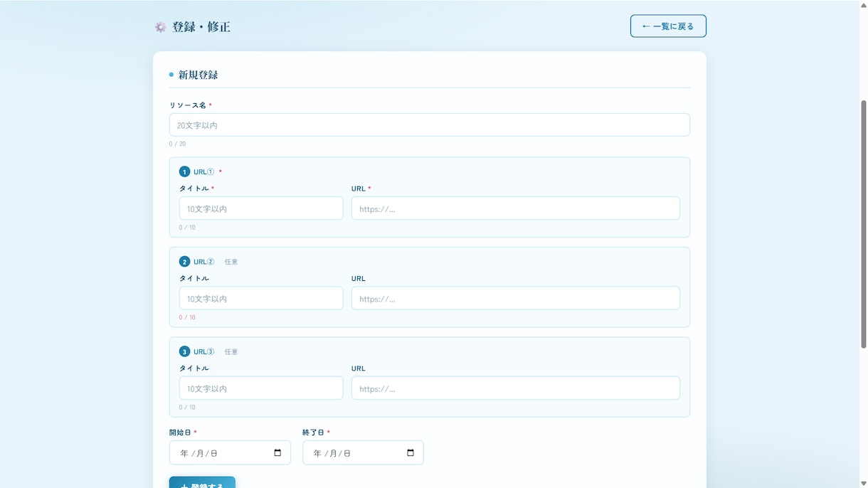Open the 開始日 calendar picker icon

pyautogui.click(x=277, y=453)
